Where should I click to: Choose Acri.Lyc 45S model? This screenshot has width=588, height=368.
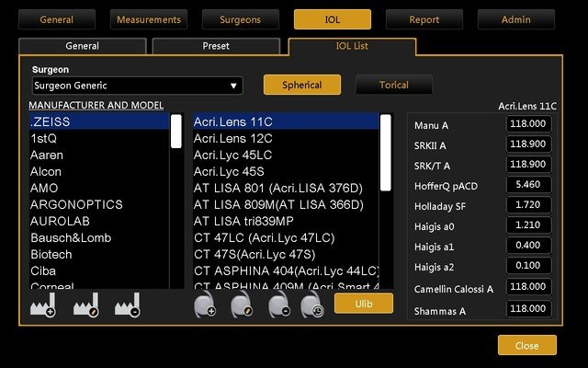tap(286, 172)
